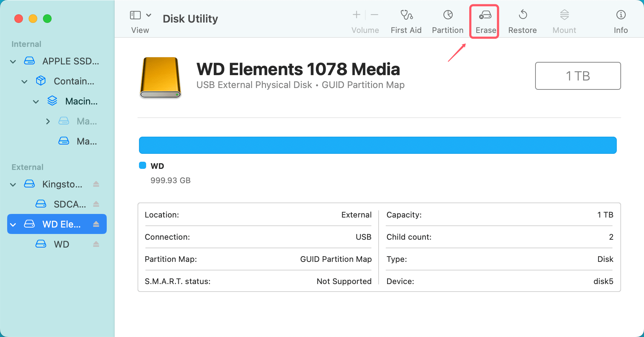Open the Partition tool
Screen dimensions: 644x337
[447, 20]
